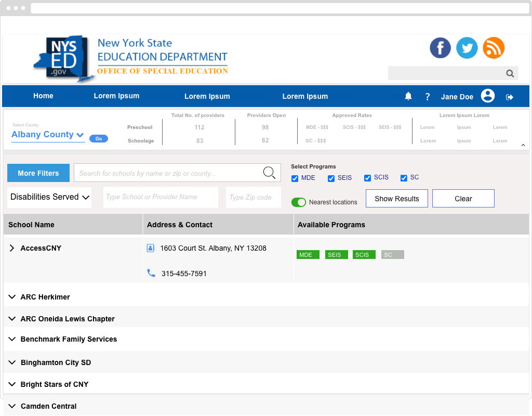Open the Disabilities Served dropdown
This screenshot has width=532, height=416.
point(49,197)
